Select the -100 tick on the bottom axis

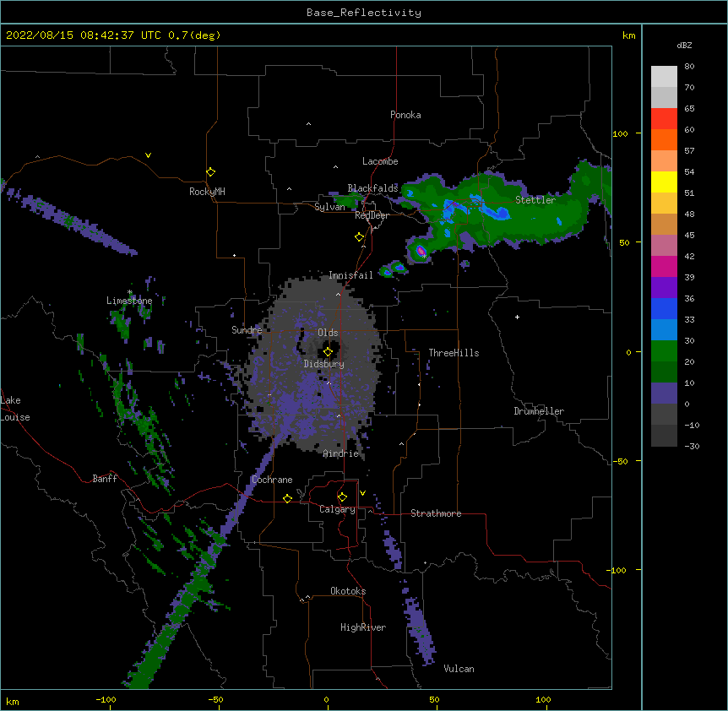106,700
